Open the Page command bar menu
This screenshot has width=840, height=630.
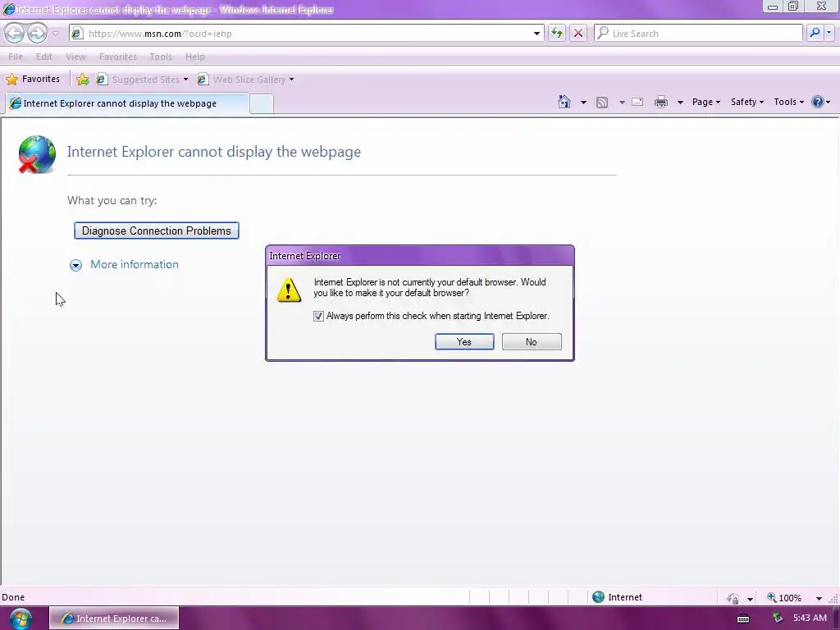point(706,102)
